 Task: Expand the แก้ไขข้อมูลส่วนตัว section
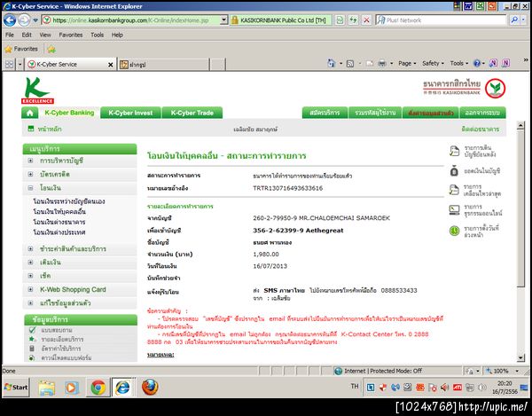[30, 303]
